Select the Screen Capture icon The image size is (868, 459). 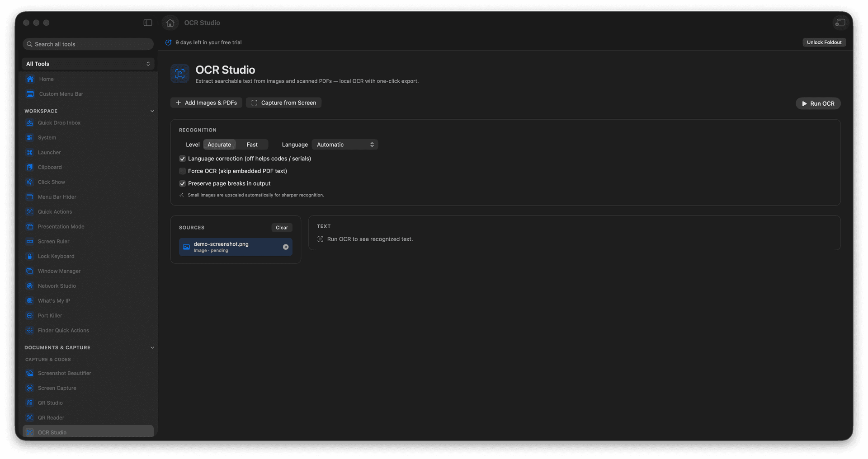(x=30, y=388)
